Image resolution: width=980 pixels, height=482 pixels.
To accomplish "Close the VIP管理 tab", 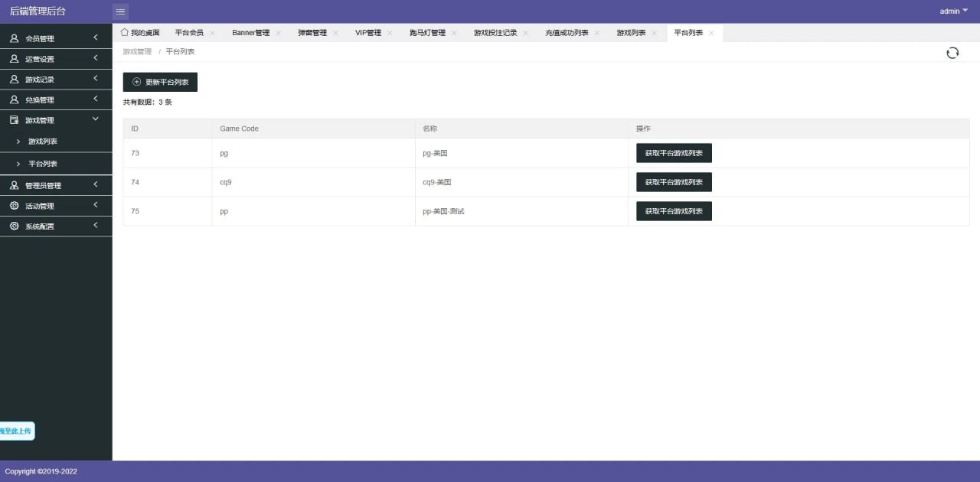I will [390, 32].
